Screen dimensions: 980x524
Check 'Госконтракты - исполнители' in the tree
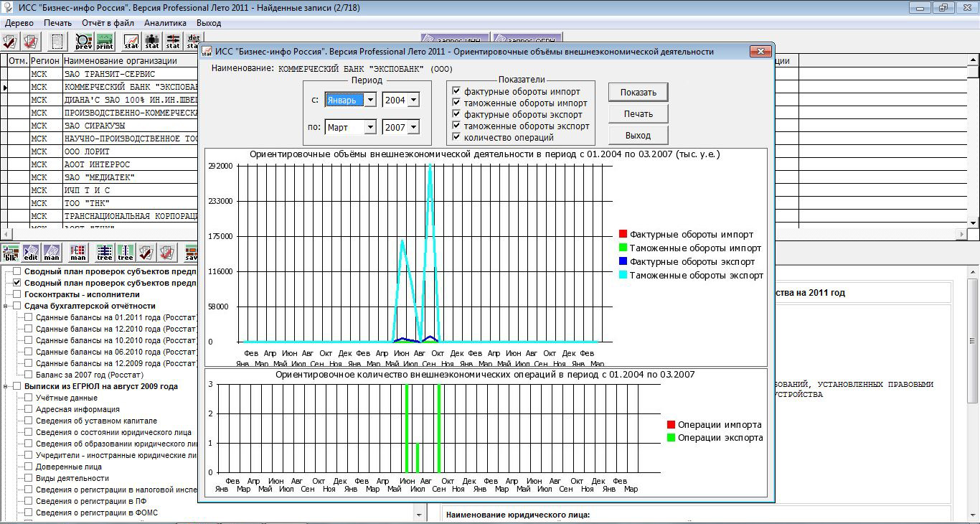pyautogui.click(x=17, y=294)
